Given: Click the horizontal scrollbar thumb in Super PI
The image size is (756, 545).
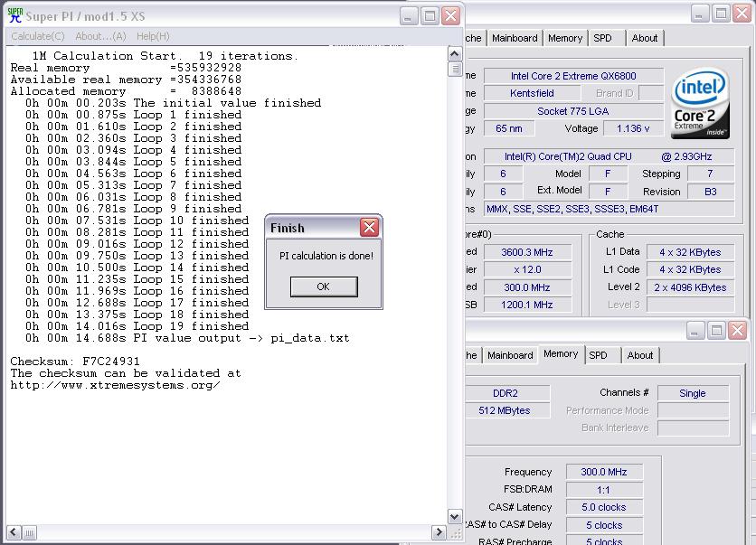Looking at the screenshot, I should [30, 532].
